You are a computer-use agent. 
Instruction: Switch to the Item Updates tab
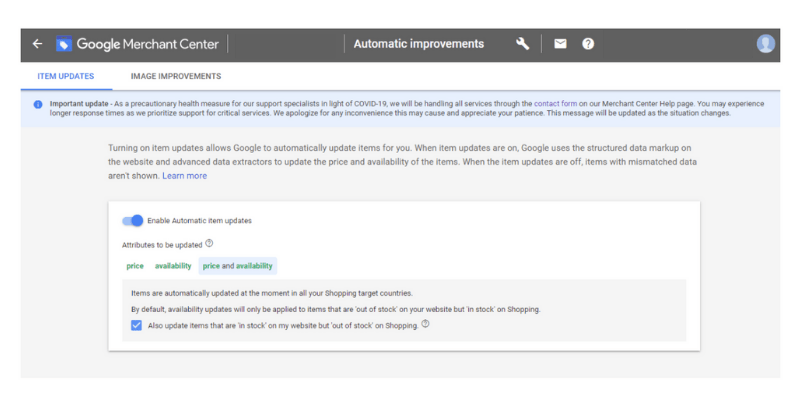[x=66, y=76]
